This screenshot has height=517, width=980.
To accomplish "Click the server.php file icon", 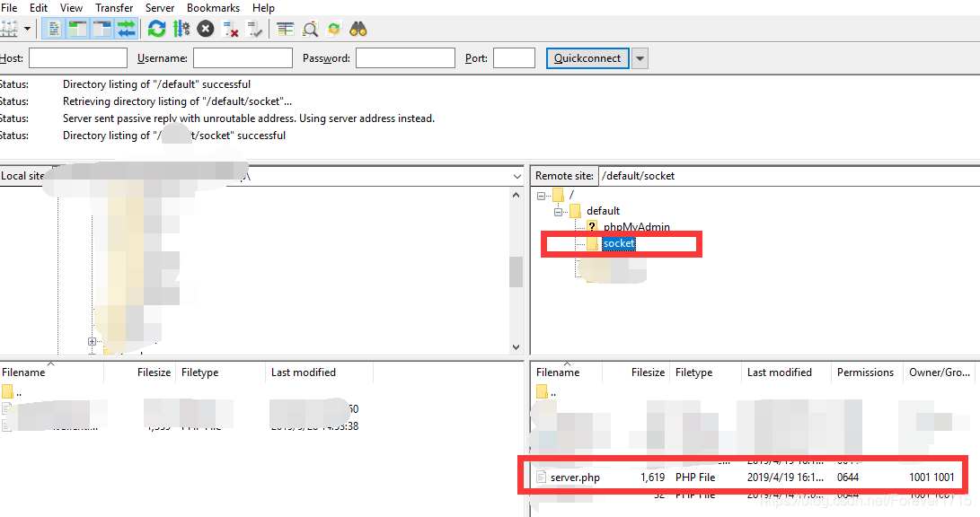I will [x=542, y=478].
